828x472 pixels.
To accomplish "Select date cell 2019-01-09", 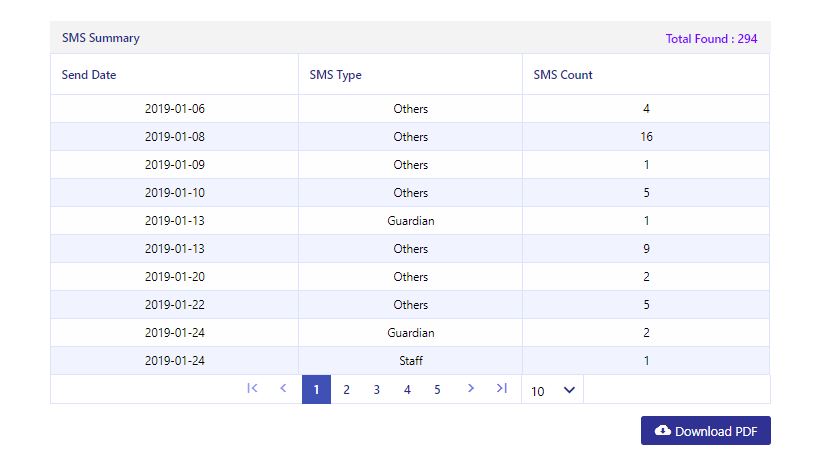I will pyautogui.click(x=175, y=165).
